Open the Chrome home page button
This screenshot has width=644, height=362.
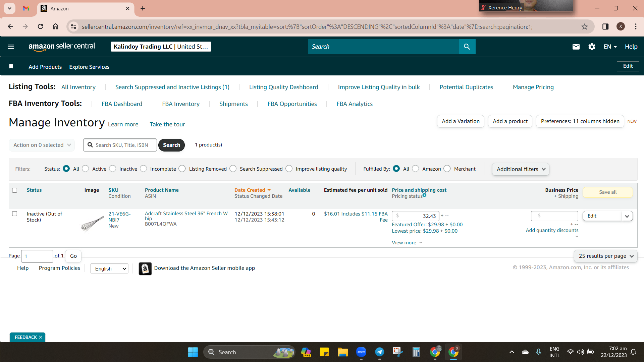56,26
